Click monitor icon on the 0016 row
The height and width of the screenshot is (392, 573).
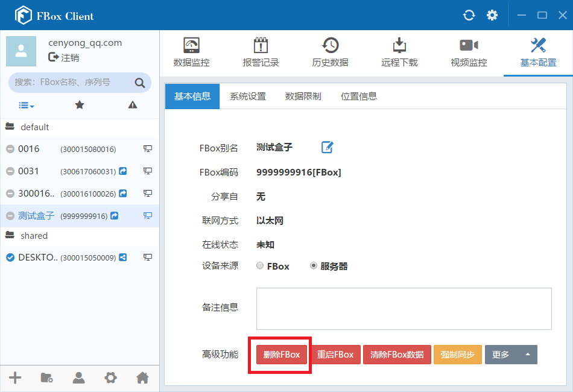(x=148, y=149)
